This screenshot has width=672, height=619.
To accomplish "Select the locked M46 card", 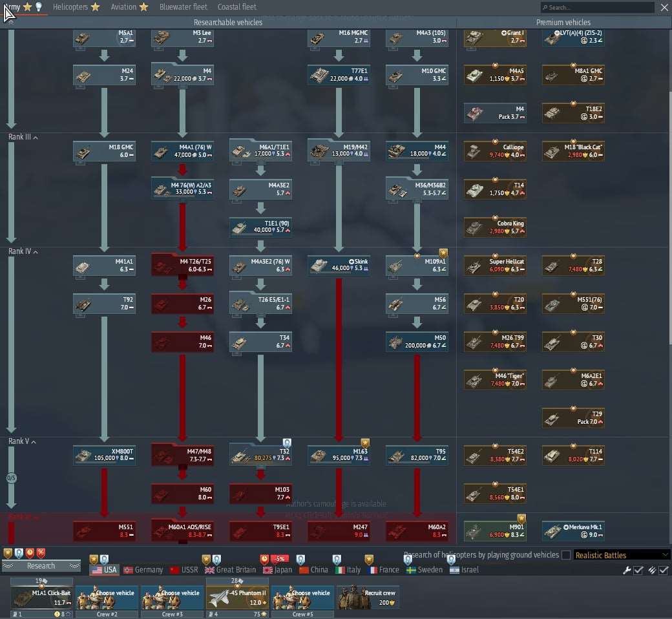I will point(183,342).
